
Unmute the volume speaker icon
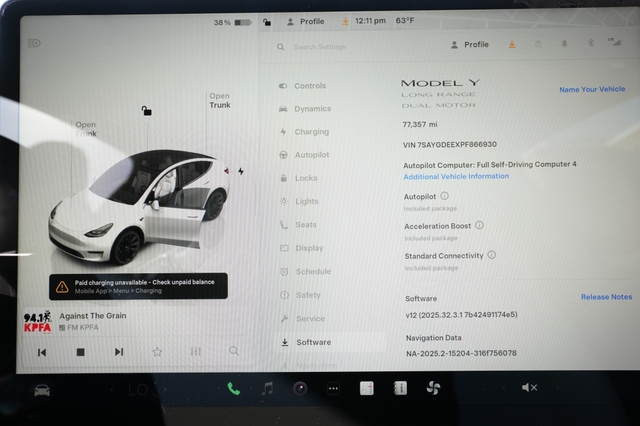[x=529, y=388]
